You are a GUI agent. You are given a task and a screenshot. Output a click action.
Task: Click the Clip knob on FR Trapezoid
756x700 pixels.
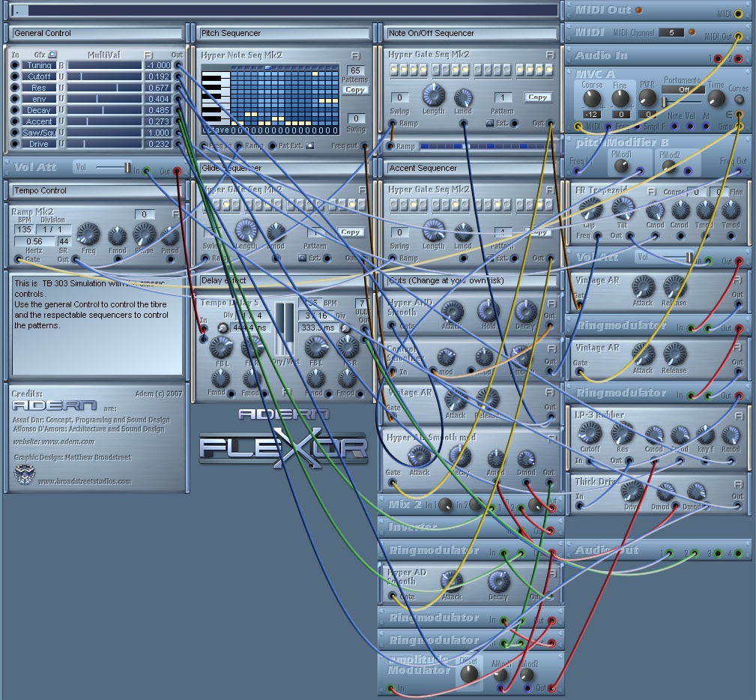[590, 209]
